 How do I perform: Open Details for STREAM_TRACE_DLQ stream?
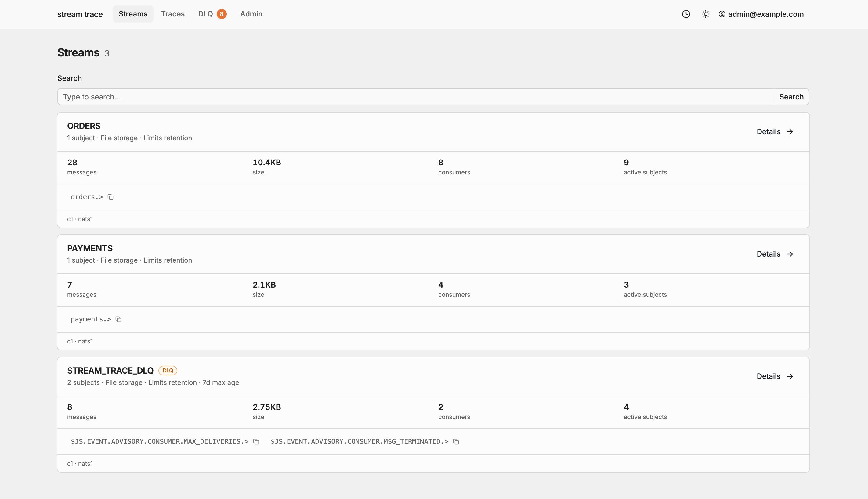click(775, 377)
